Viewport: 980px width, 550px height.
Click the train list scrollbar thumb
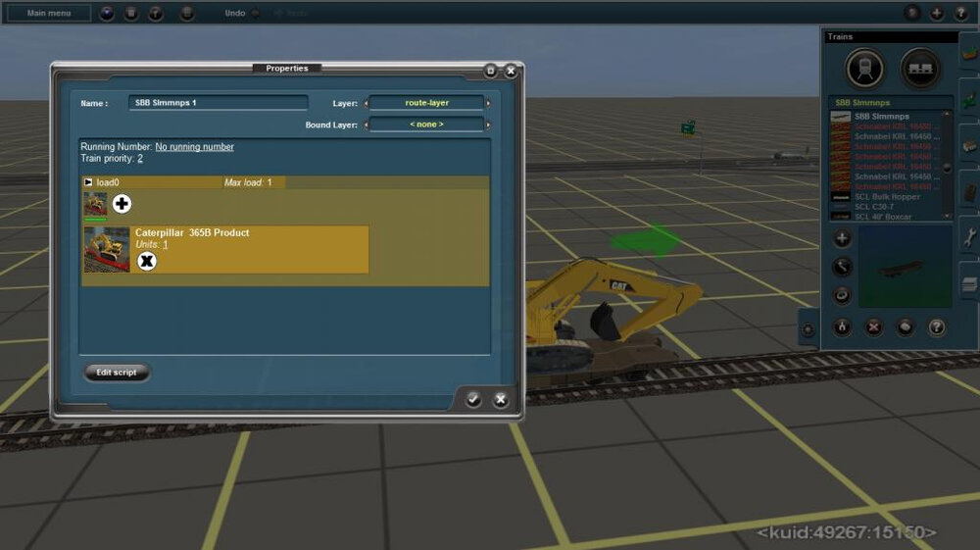[x=948, y=168]
